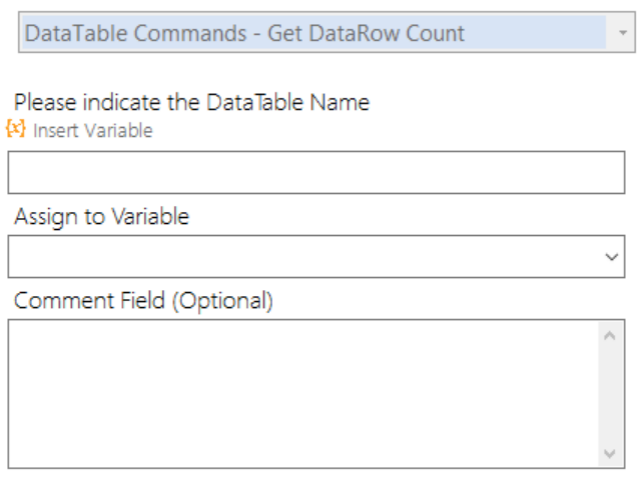Open the command selector dropdown arrow

click(622, 33)
